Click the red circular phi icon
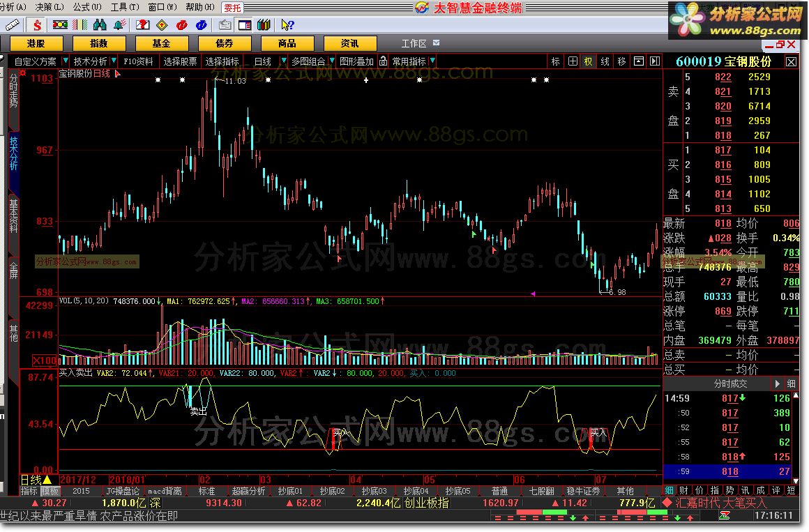The width and height of the screenshot is (809, 532). pyautogui.click(x=181, y=25)
